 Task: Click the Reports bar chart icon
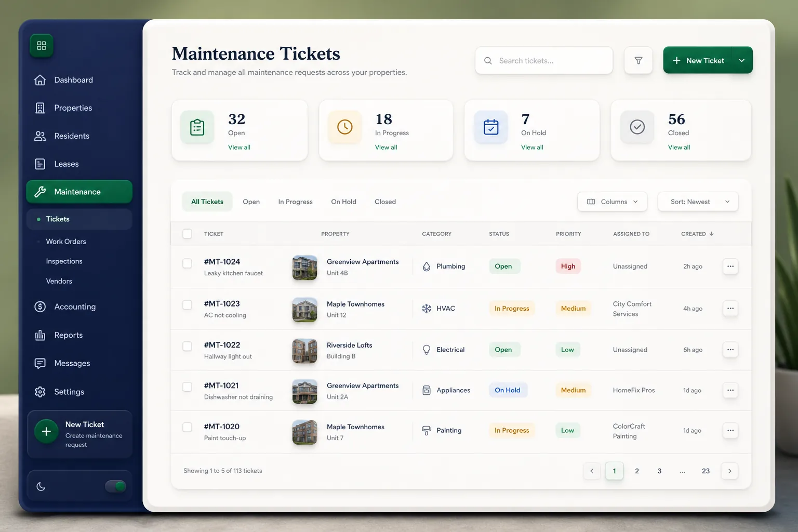point(40,335)
